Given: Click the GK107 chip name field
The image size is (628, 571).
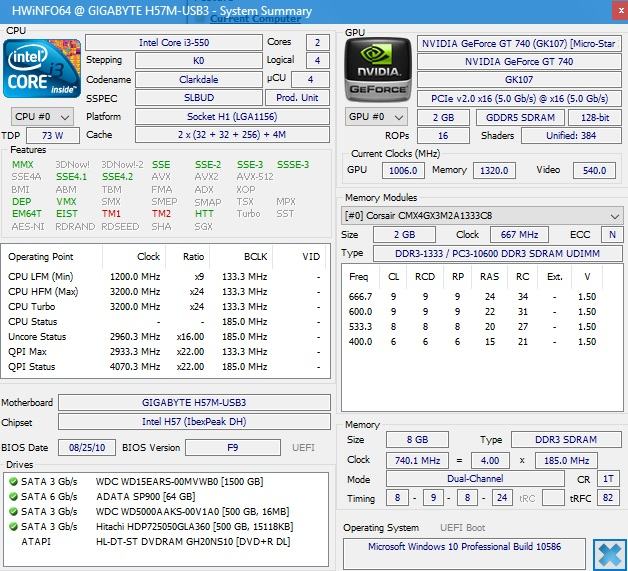Looking at the screenshot, I should (x=519, y=80).
